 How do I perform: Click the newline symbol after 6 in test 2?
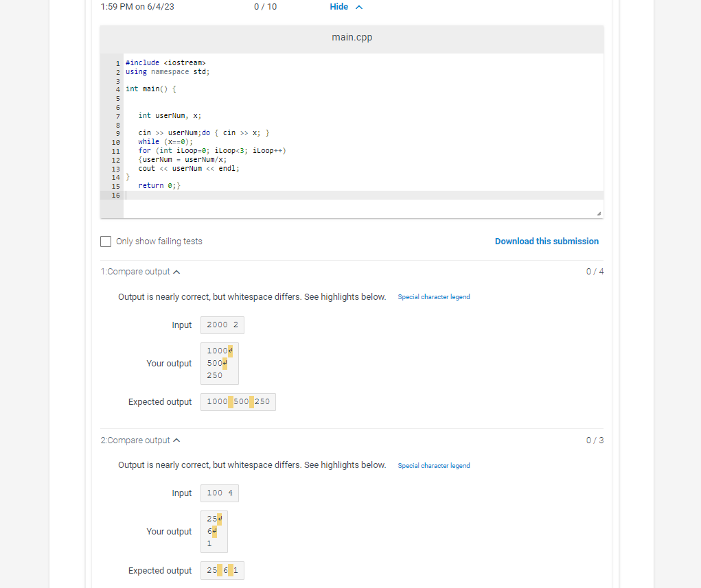click(214, 532)
